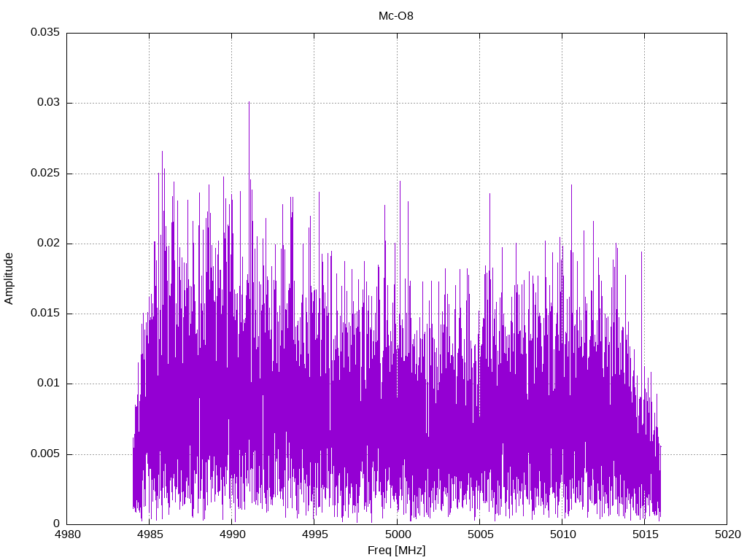Select the 5015 frequency tick label
This screenshot has height=560, width=747.
pyautogui.click(x=644, y=534)
